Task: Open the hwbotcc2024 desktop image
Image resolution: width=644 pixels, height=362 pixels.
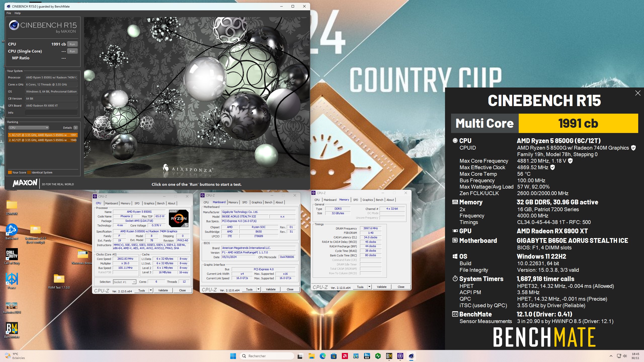Action: click(12, 308)
